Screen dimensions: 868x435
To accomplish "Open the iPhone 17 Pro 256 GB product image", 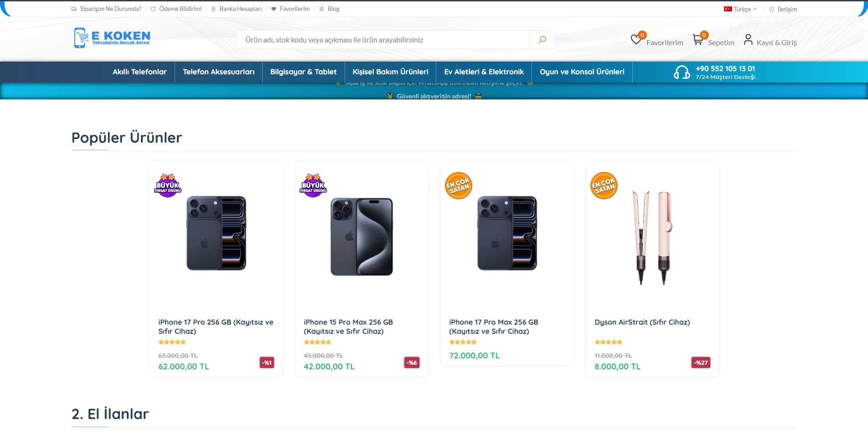I will [216, 233].
